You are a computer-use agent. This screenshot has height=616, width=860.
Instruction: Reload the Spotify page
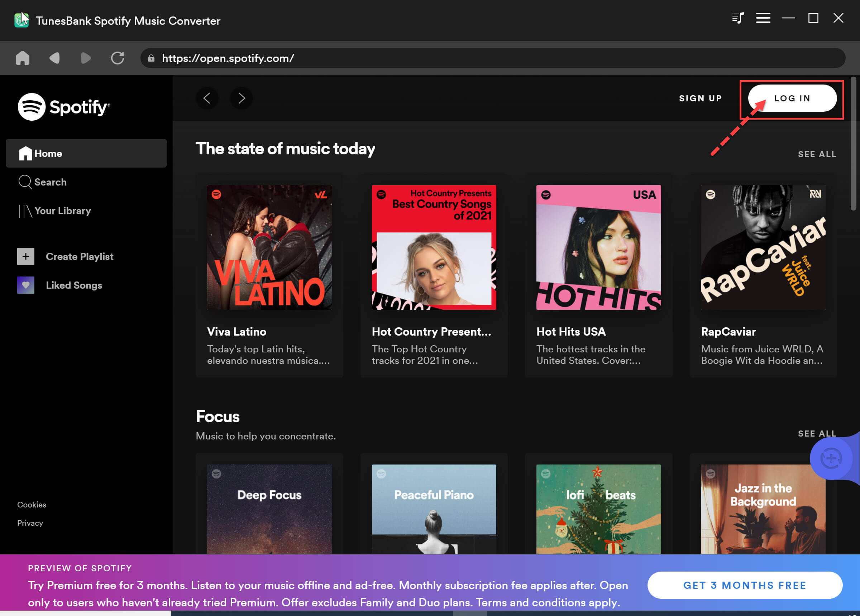pyautogui.click(x=118, y=58)
